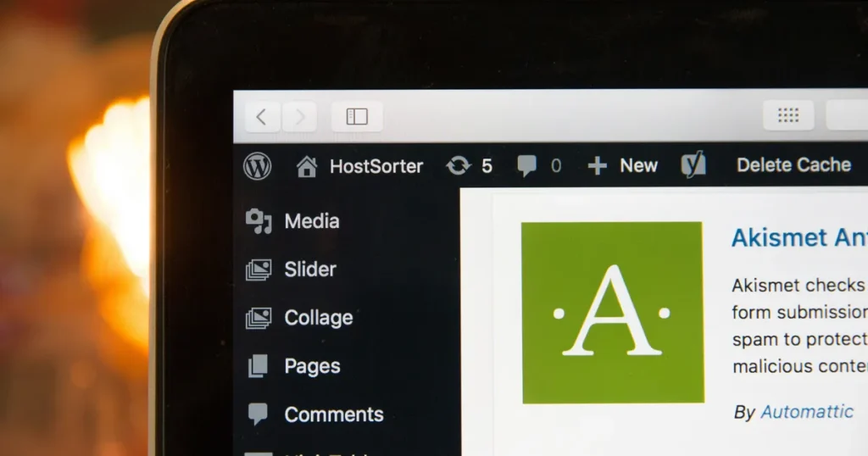Image resolution: width=868 pixels, height=456 pixels.
Task: Open the HostSorter site home link
Action: click(x=359, y=166)
